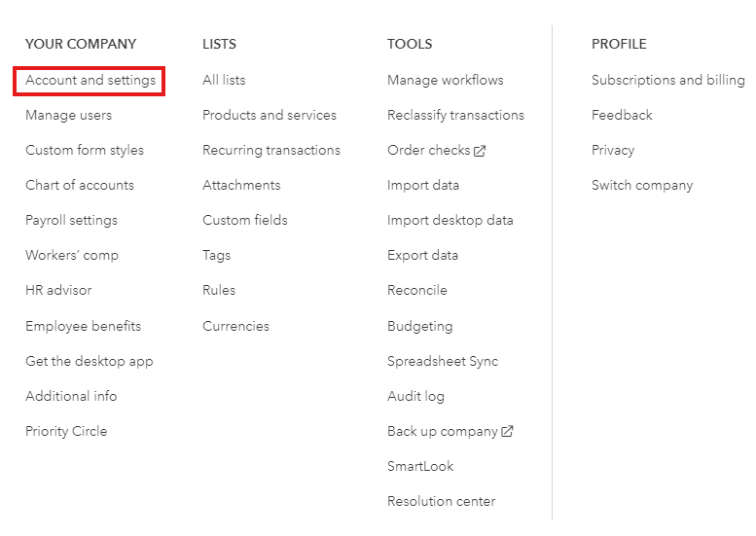Open Spreadsheet Sync tool
The image size is (756, 536).
click(443, 362)
